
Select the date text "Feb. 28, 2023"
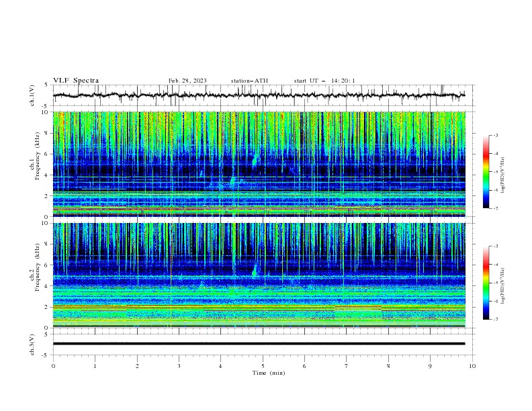(x=187, y=81)
